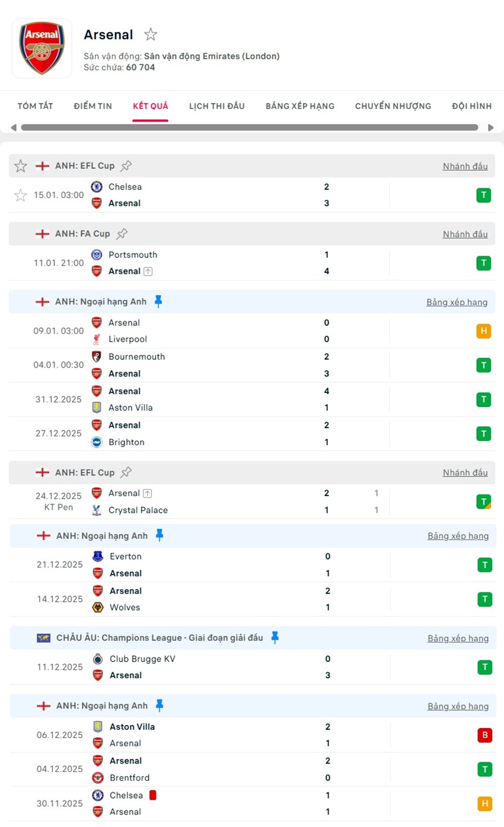Click the horizontal tab scrollbar track
Viewport: 504px width, 827px height.
click(249, 127)
